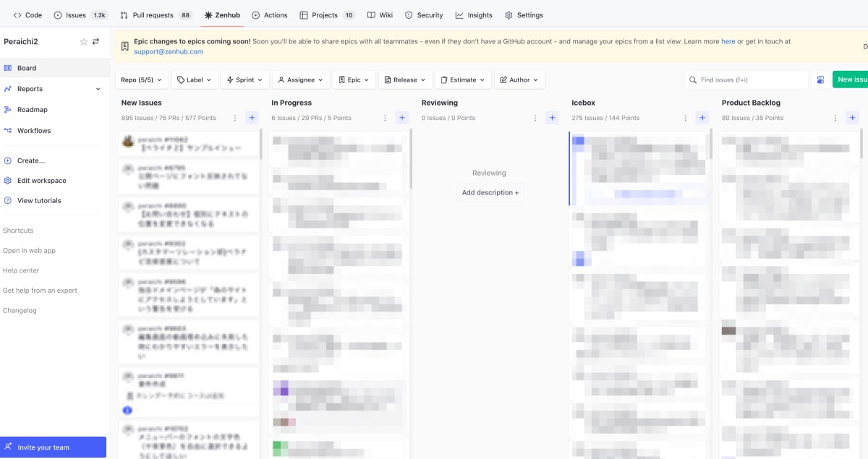Click the In Progress column heading
868x459 pixels.
tap(292, 103)
